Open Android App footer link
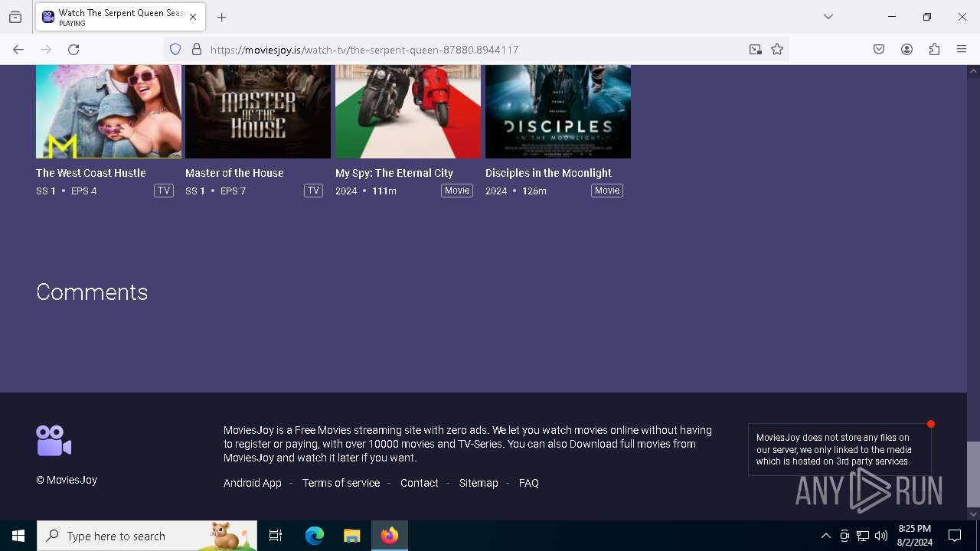 [x=253, y=483]
